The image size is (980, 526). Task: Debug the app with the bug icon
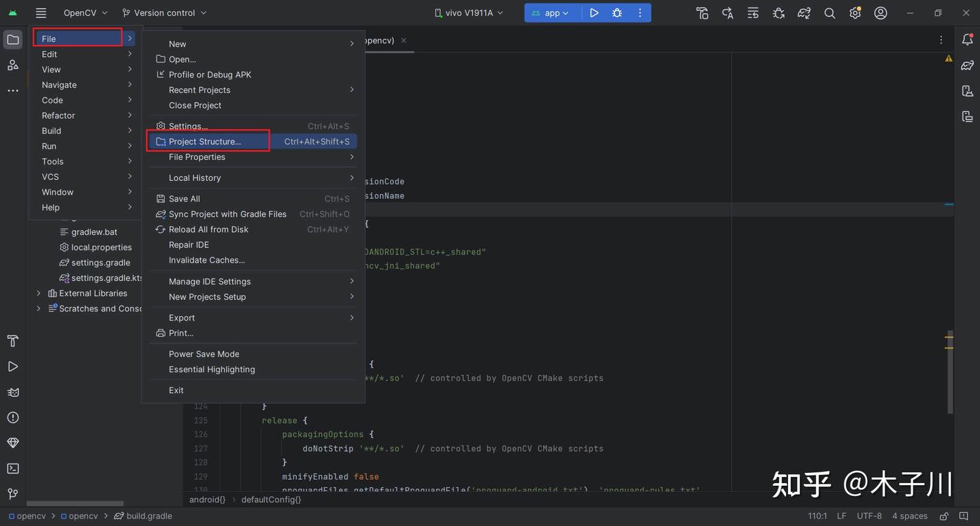(x=617, y=12)
